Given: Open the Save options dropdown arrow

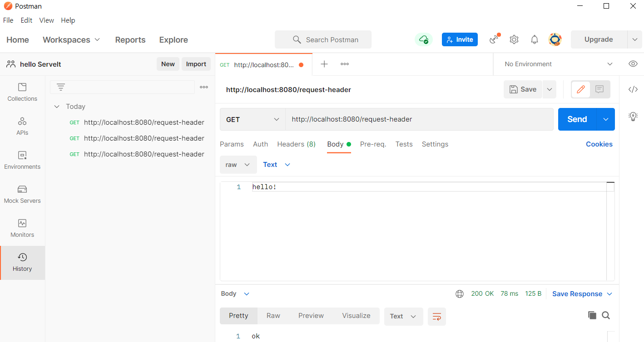Looking at the screenshot, I should click(550, 89).
